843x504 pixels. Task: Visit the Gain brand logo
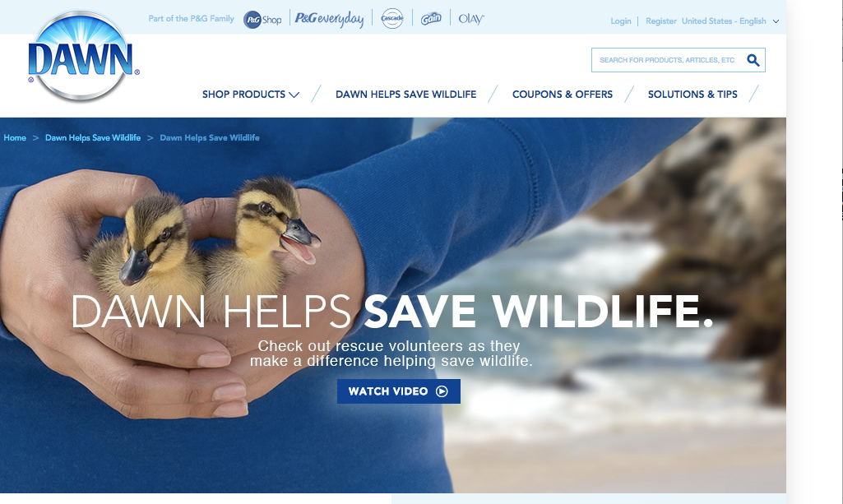[431, 19]
